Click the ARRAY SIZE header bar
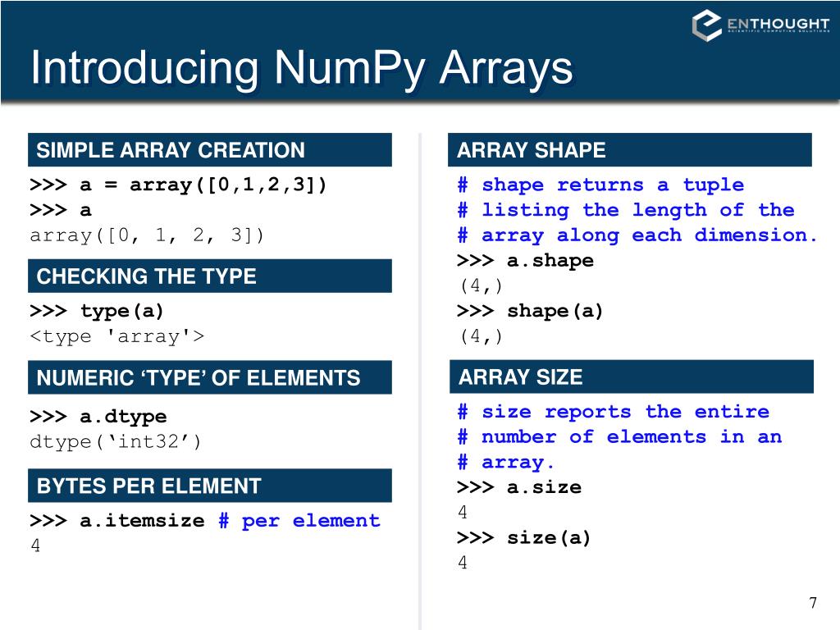840x630 pixels. [x=632, y=377]
